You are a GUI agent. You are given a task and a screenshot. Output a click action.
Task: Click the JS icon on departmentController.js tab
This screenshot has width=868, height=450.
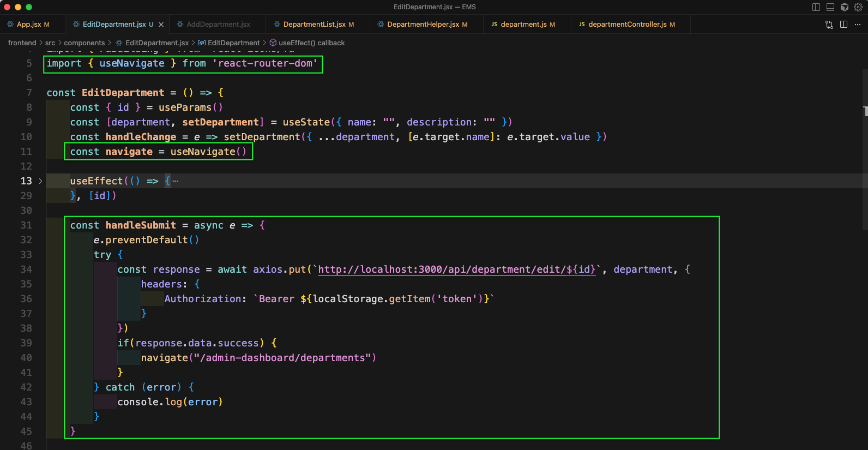pos(582,25)
